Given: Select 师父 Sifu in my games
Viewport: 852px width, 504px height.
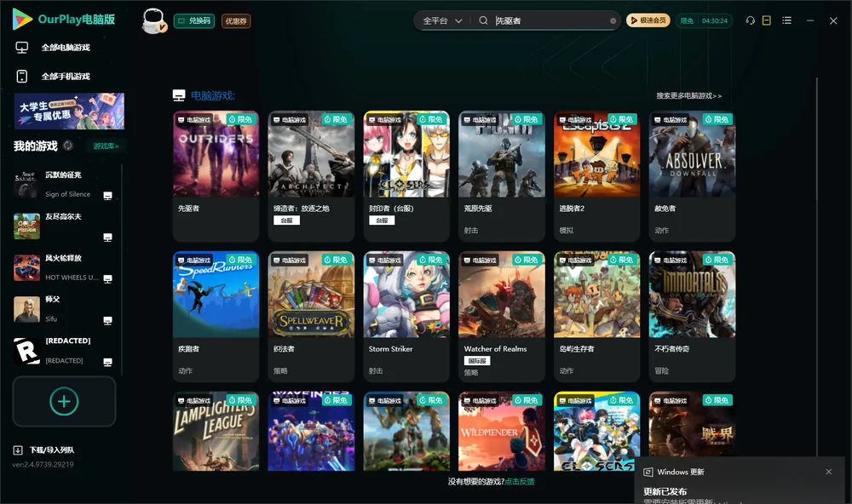Looking at the screenshot, I should tap(63, 309).
